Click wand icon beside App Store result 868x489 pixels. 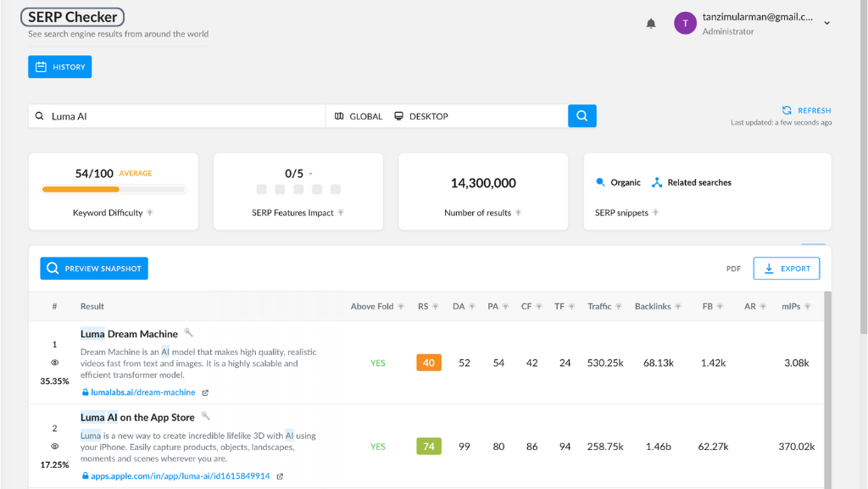coord(205,416)
